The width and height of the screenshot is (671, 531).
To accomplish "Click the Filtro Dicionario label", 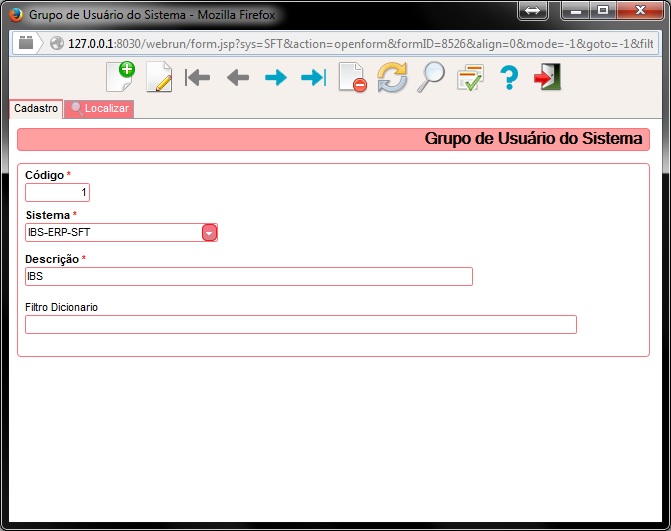I will [x=61, y=307].
